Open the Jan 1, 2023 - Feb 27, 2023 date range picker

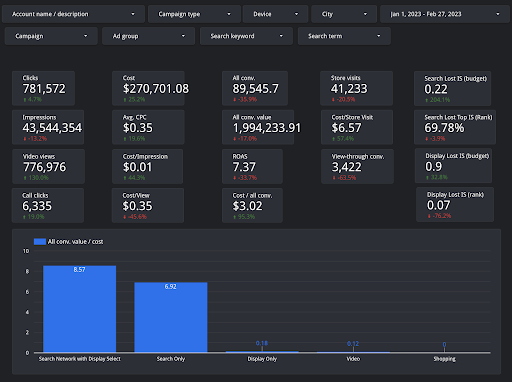point(445,14)
